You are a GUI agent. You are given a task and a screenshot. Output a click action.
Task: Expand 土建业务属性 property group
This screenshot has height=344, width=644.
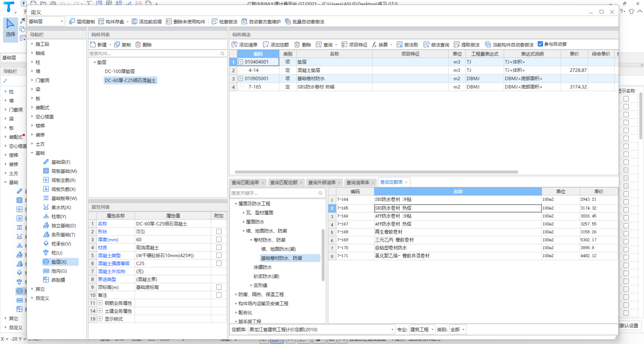(x=100, y=311)
